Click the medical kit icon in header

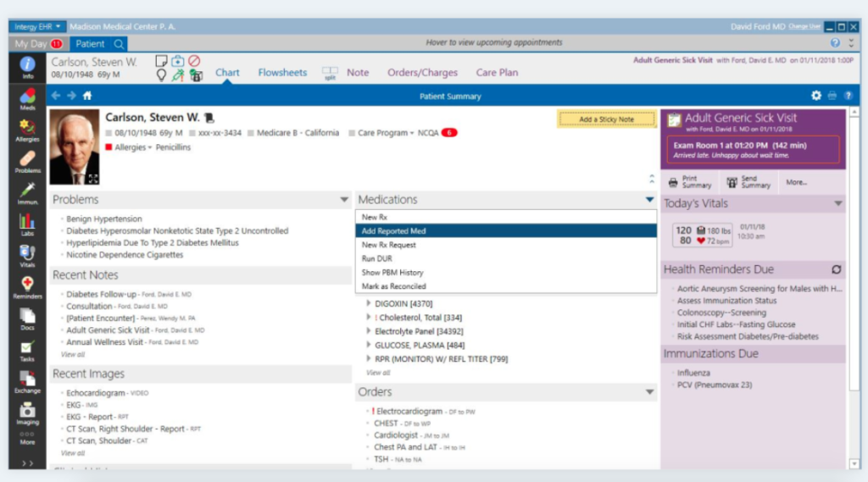tap(178, 61)
